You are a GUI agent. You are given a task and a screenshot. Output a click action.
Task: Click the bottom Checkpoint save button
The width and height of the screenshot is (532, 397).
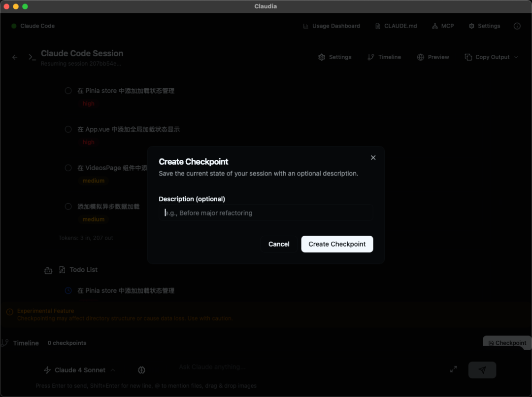[507, 343]
